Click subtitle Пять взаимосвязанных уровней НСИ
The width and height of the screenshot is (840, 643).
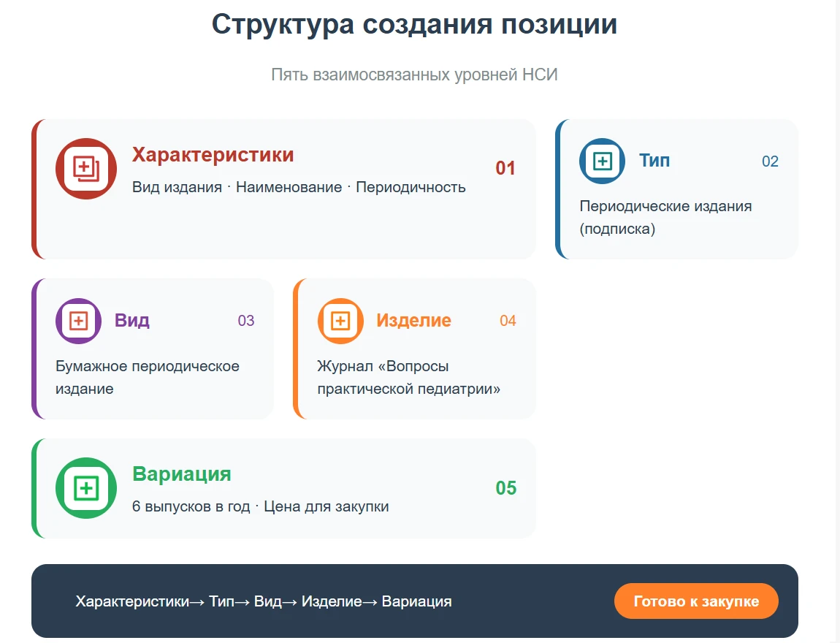click(415, 75)
